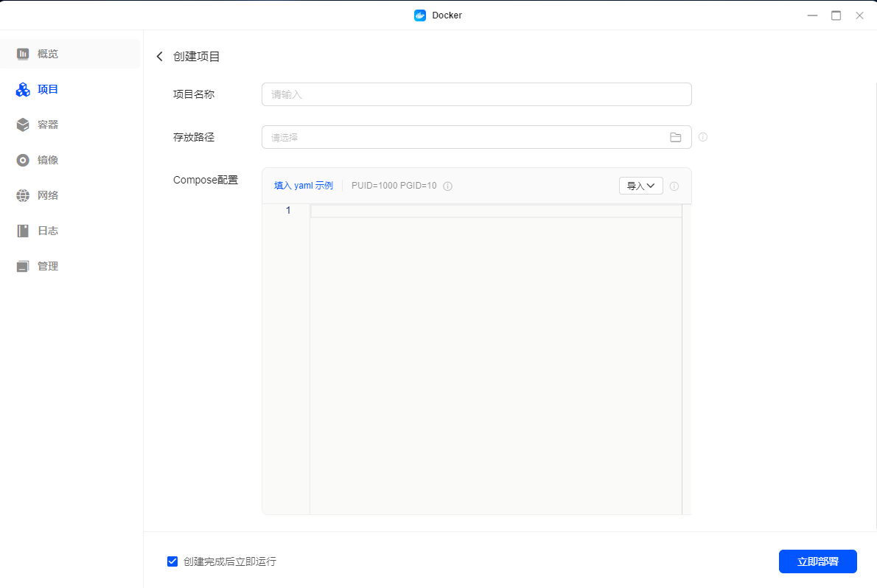View the 网络 networks page

47,195
